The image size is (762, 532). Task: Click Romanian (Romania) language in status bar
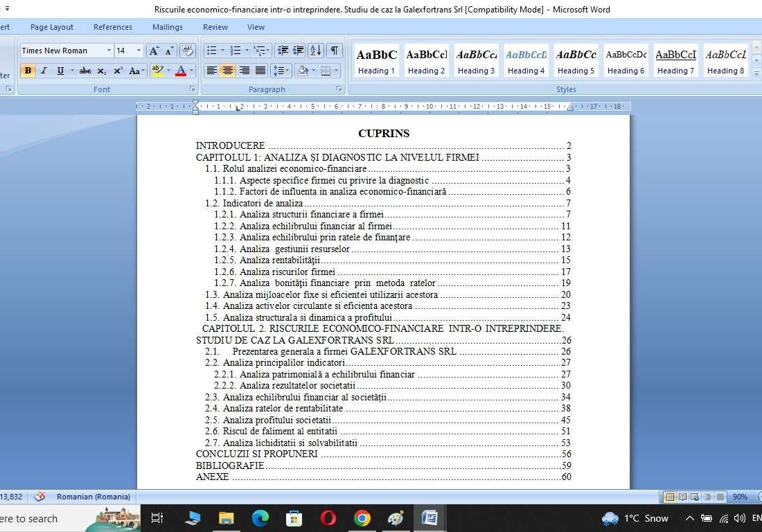coord(94,497)
